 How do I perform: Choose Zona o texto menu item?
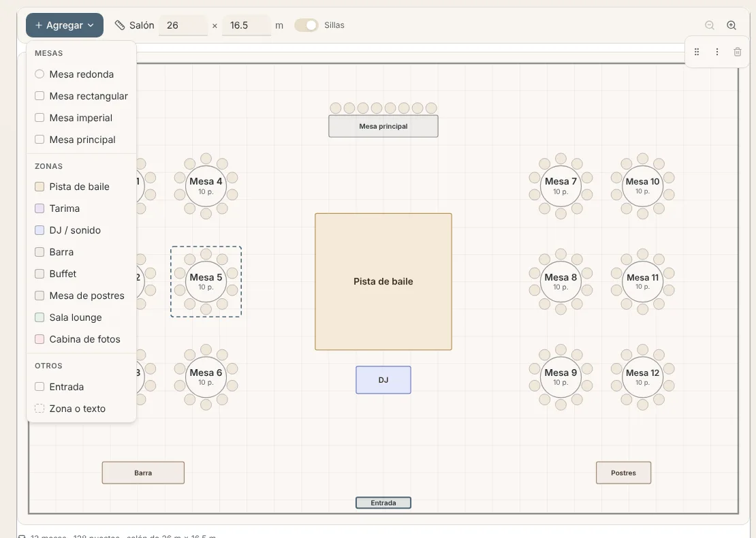pos(82,409)
